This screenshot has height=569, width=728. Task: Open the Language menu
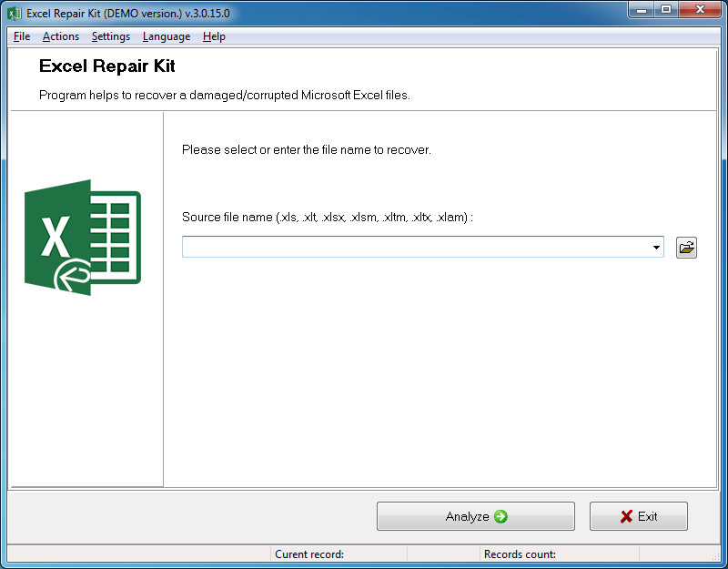[x=167, y=36]
